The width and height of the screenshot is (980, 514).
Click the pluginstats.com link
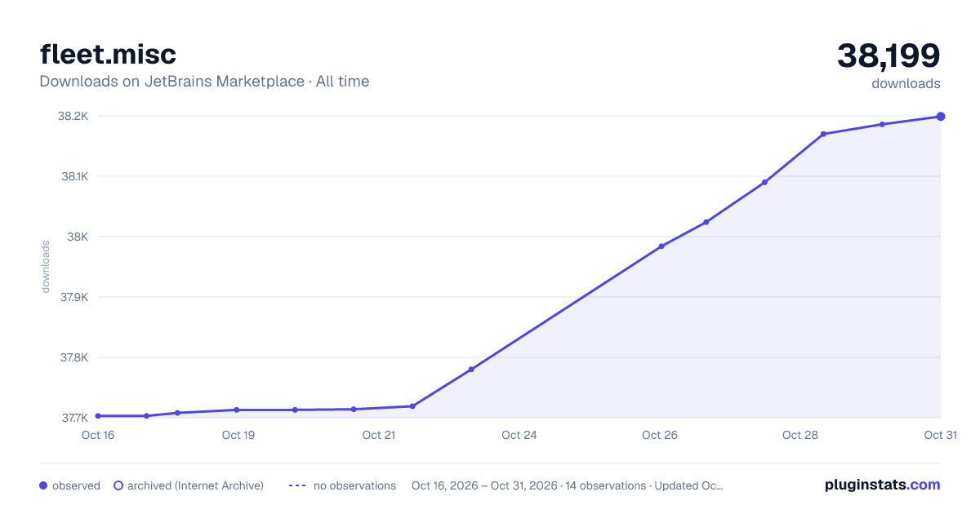[x=882, y=485]
